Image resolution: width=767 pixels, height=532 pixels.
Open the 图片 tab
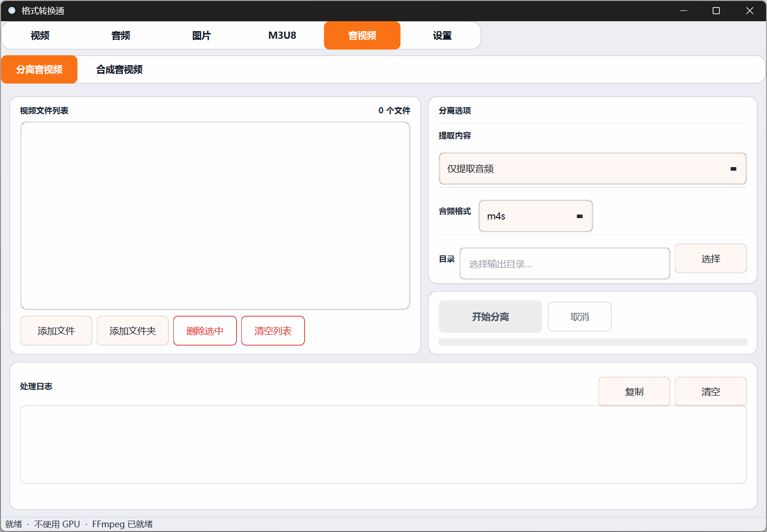pyautogui.click(x=202, y=35)
